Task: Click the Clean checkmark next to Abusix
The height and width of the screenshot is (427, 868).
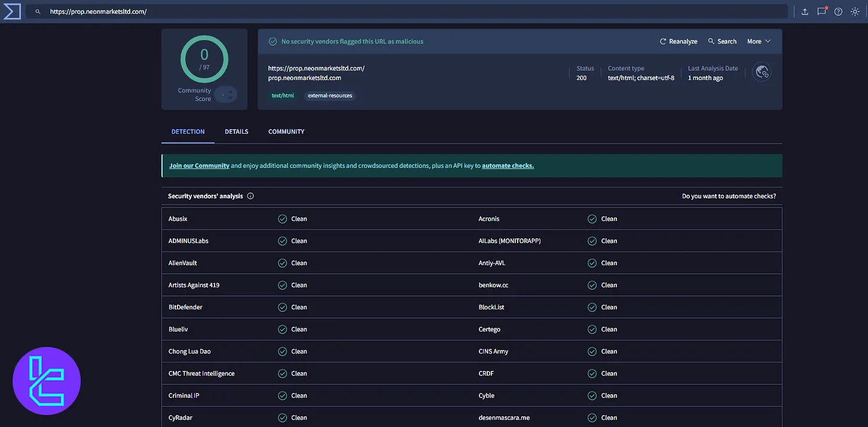Action: point(282,219)
